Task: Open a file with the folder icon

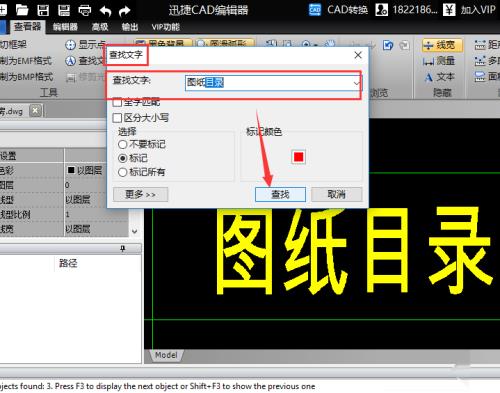Action: 22,10
